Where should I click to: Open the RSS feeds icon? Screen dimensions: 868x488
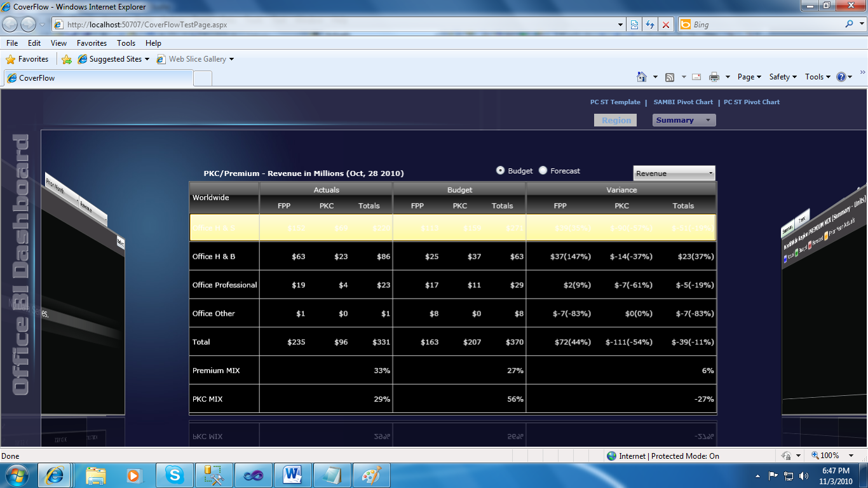click(670, 77)
